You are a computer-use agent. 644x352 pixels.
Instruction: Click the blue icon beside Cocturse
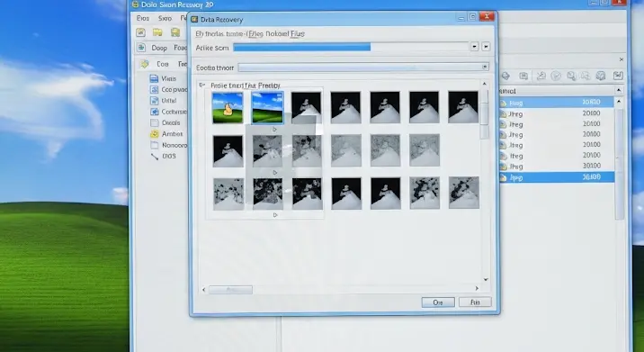click(x=155, y=112)
